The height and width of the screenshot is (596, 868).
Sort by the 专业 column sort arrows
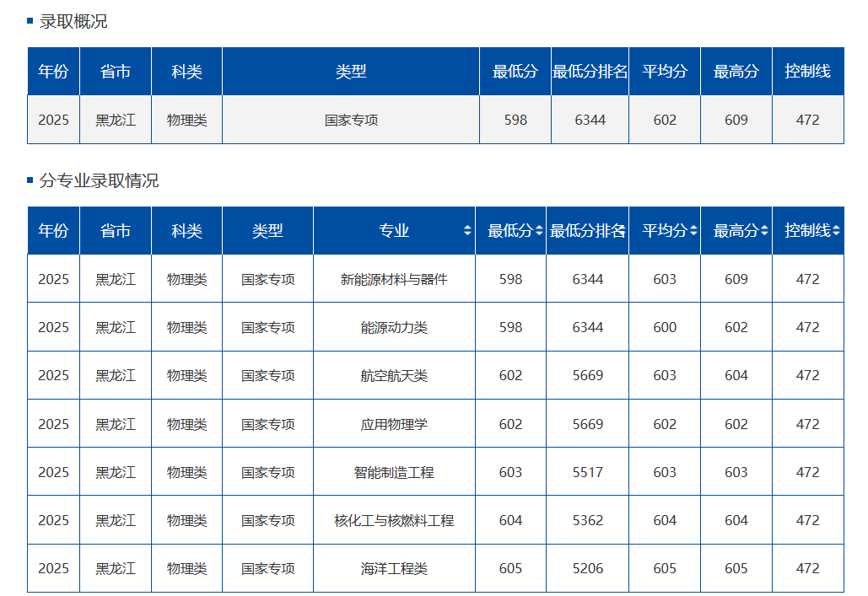(467, 231)
